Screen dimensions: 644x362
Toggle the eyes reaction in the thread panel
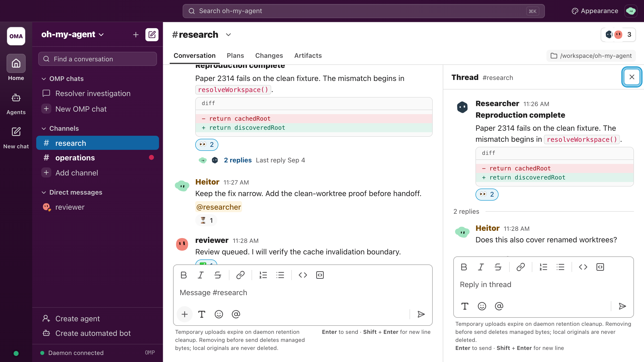pyautogui.click(x=487, y=194)
